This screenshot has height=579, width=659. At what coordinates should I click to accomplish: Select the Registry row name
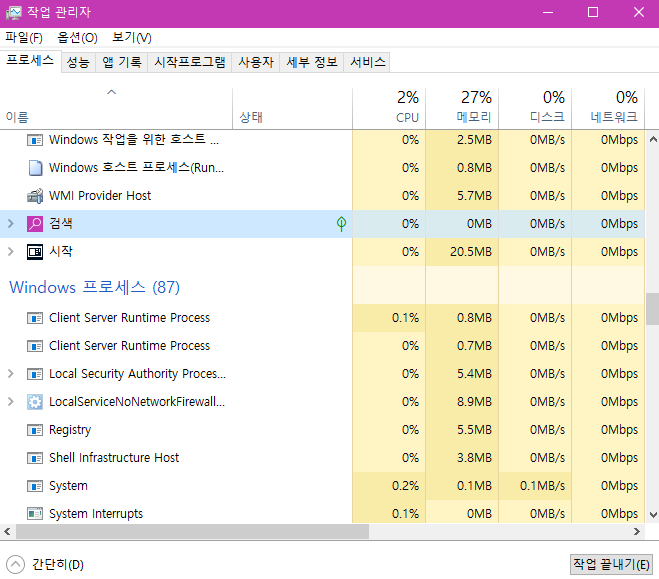tap(70, 430)
